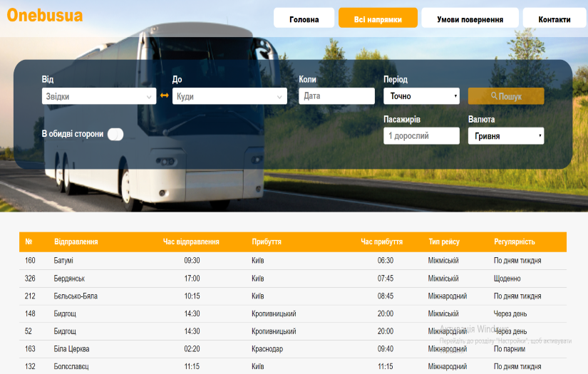Click Кропивницький in route 148 row
Viewport: 588px width, 374px height.
coord(274,313)
